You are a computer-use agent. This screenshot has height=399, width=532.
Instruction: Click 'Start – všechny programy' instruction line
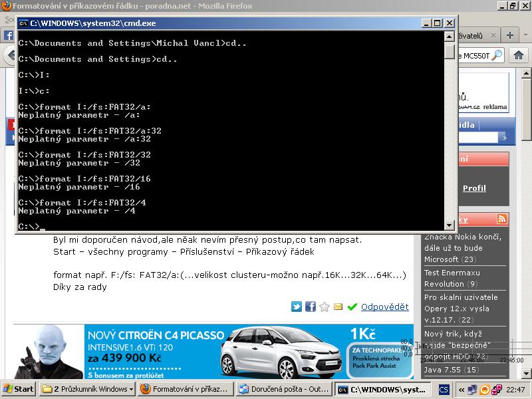[x=184, y=252]
